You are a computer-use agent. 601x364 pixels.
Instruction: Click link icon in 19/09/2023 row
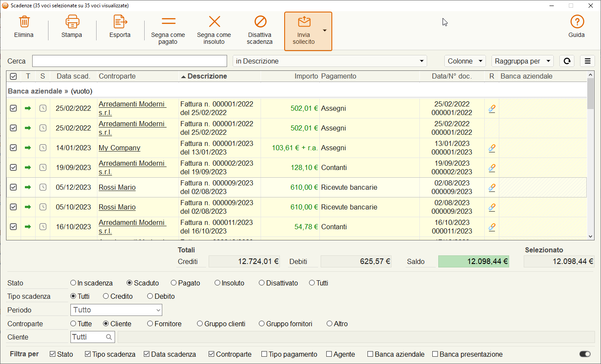[x=492, y=168]
